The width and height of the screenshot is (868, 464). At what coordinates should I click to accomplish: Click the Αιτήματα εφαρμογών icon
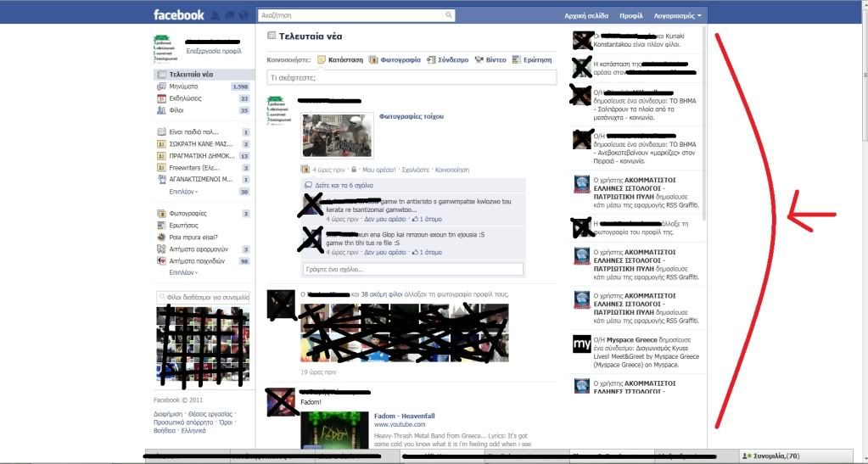coord(161,249)
